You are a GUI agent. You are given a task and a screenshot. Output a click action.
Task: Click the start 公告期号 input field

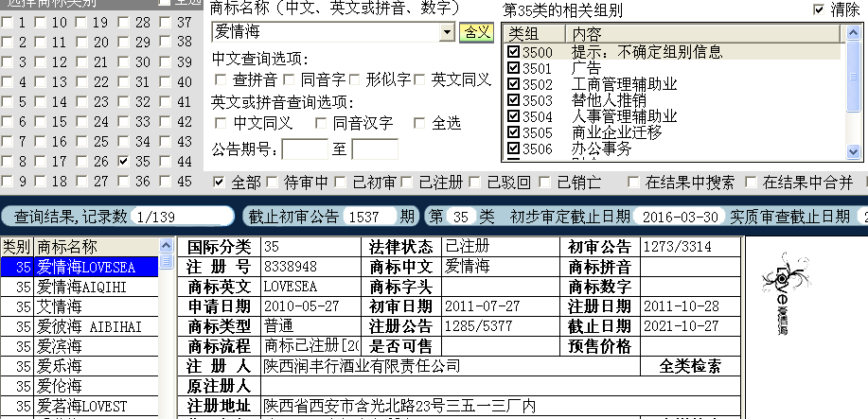click(305, 149)
